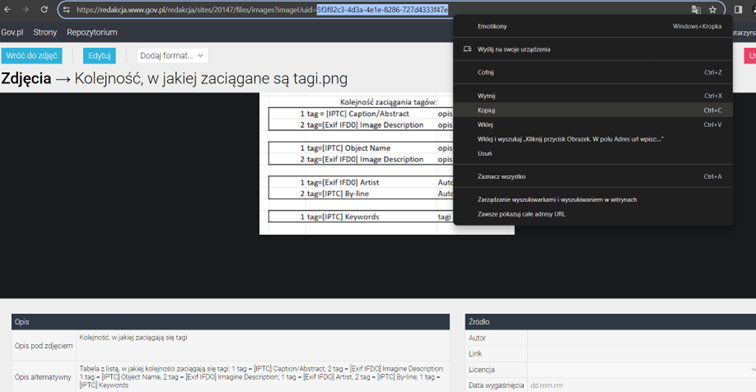Click the Opis alternatywny description text
This screenshot has width=756, height=392.
[x=262, y=377]
